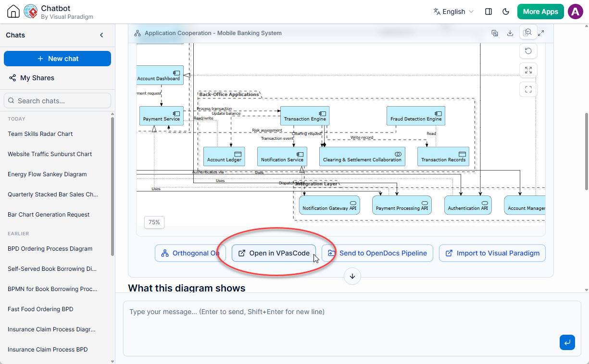Click the message input box
Viewport: 589px width, 364px height.
point(352,328)
